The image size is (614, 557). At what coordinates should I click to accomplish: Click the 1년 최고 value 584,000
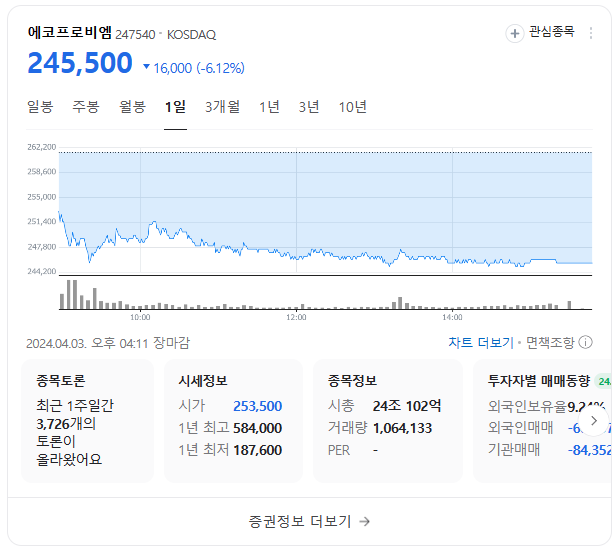pos(257,428)
